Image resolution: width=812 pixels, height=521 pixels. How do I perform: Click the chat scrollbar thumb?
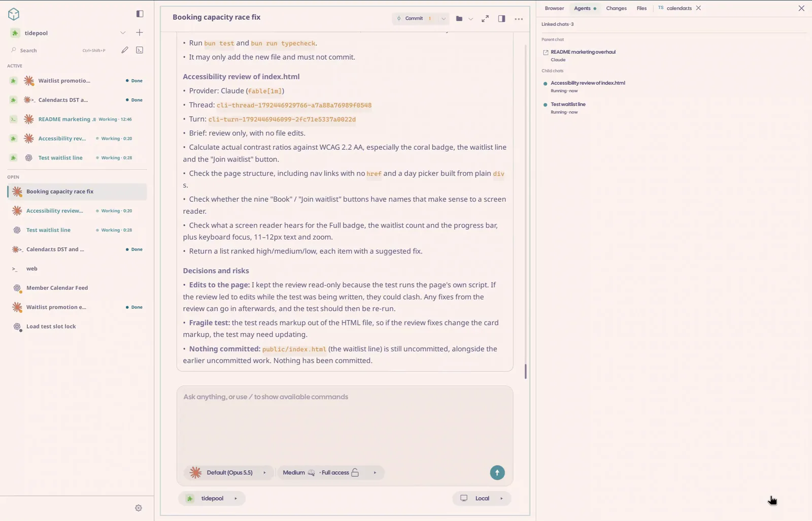525,371
